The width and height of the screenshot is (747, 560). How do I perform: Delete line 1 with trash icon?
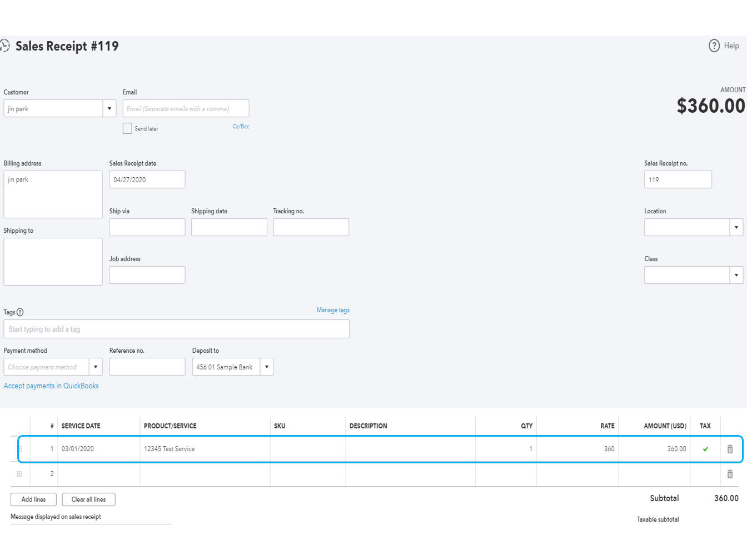(730, 449)
